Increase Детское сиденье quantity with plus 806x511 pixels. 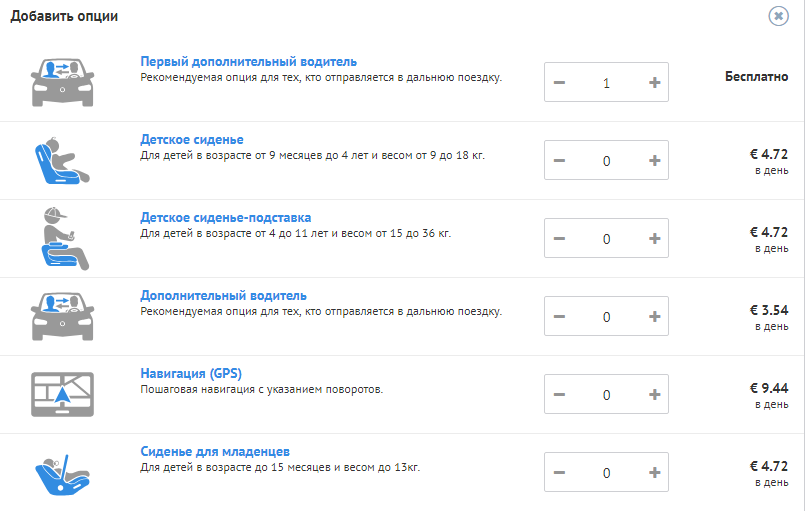pos(654,160)
